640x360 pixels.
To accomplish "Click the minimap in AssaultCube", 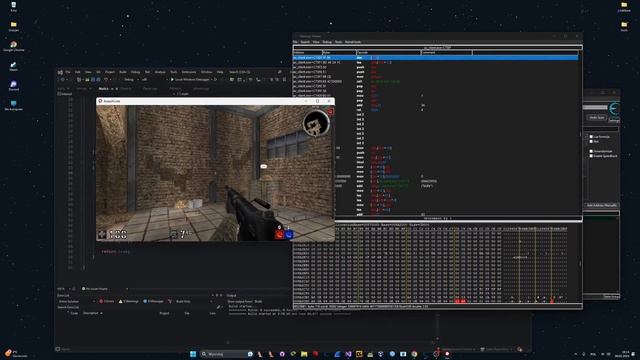I will point(316,123).
